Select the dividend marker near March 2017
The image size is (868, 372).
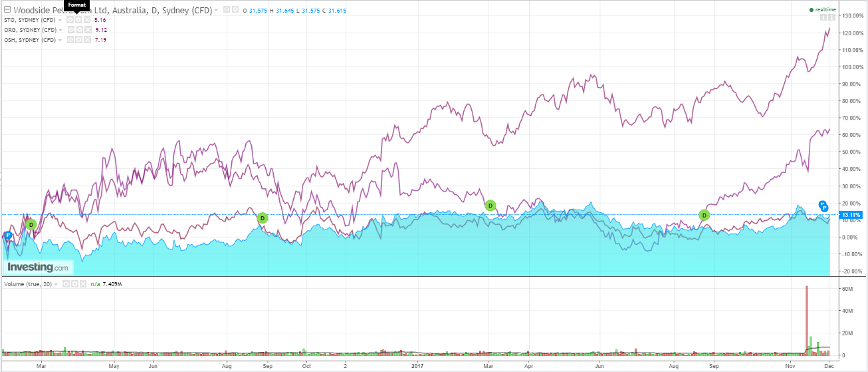click(490, 206)
